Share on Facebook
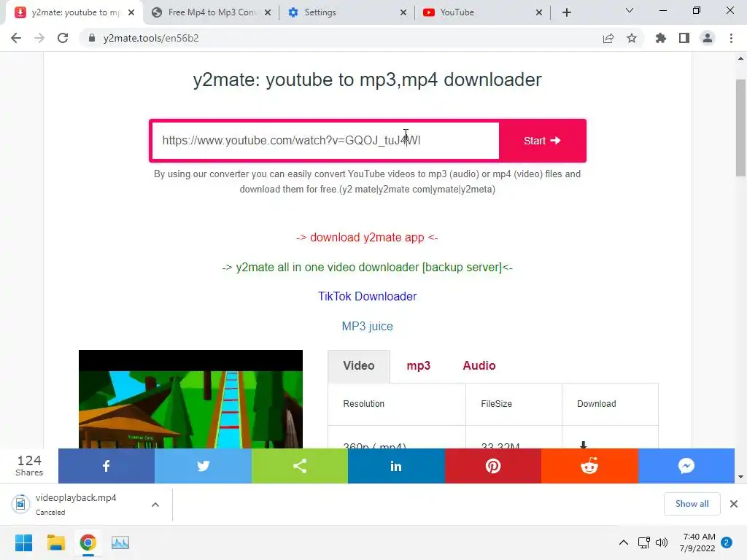The width and height of the screenshot is (747, 560). [107, 466]
